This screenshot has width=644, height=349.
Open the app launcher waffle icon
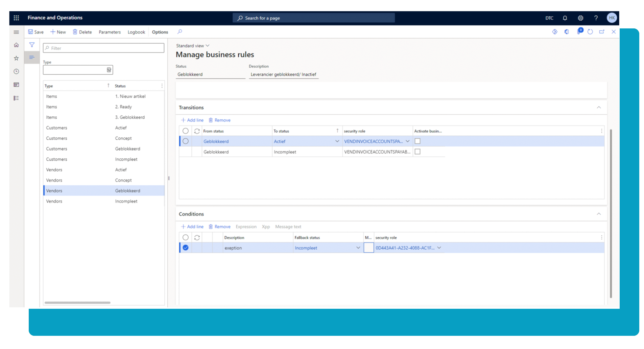16,18
